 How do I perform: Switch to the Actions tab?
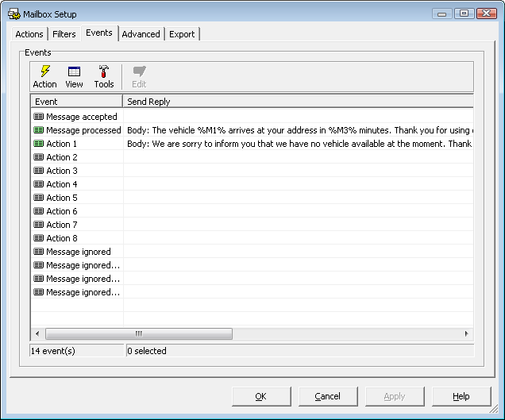(29, 34)
